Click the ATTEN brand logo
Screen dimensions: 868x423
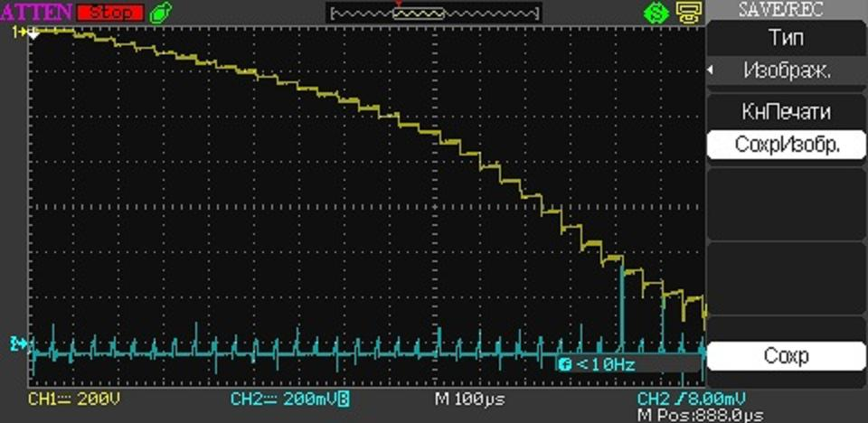36,13
